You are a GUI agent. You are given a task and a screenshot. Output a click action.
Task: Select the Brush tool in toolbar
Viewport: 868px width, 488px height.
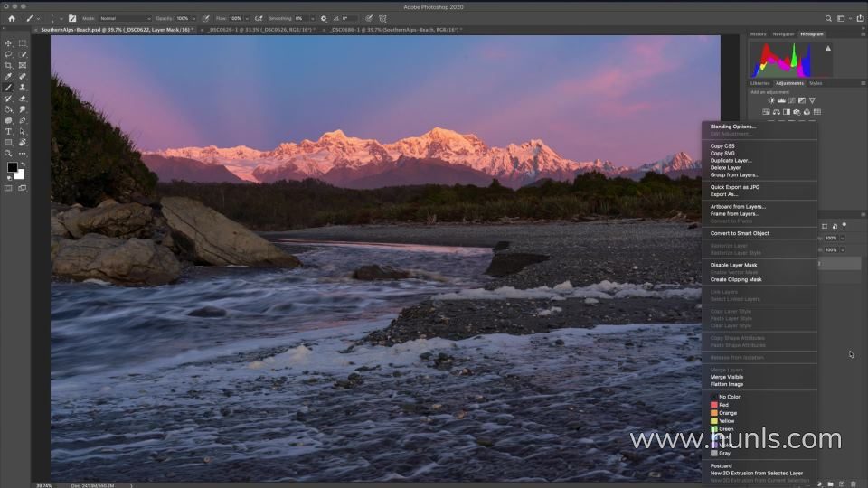[8, 88]
